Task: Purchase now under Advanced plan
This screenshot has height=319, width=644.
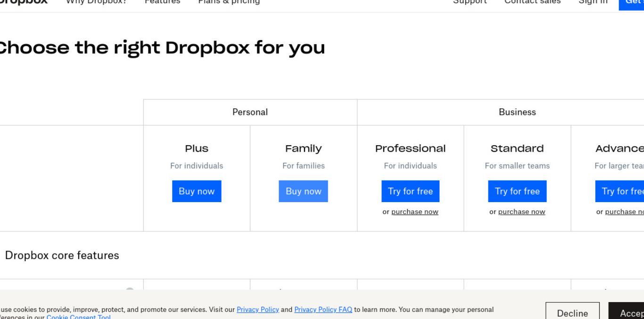Action: [x=625, y=212]
